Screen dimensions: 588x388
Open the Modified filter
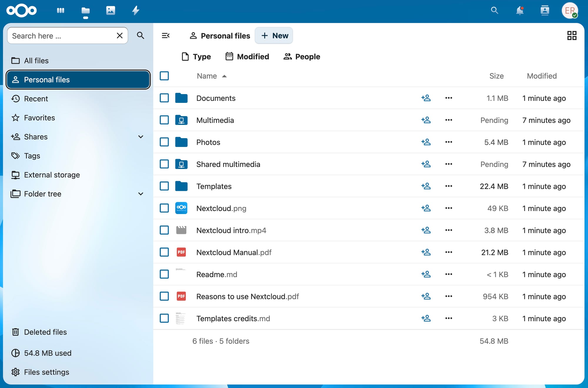click(x=247, y=56)
